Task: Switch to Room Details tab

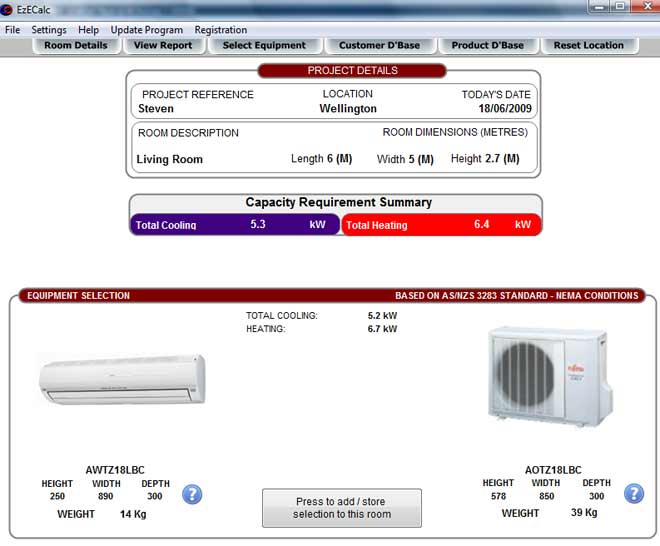Action: point(76,45)
